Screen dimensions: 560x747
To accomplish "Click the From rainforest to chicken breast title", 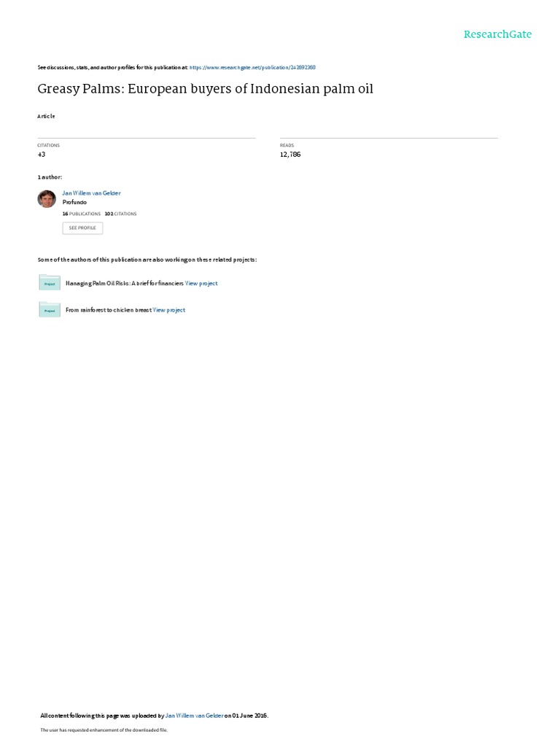I will point(109,310).
